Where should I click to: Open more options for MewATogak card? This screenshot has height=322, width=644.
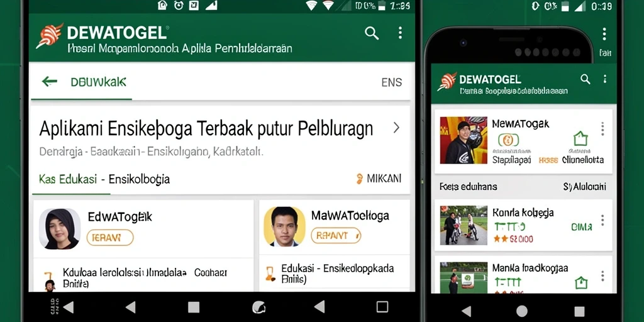pyautogui.click(x=602, y=129)
